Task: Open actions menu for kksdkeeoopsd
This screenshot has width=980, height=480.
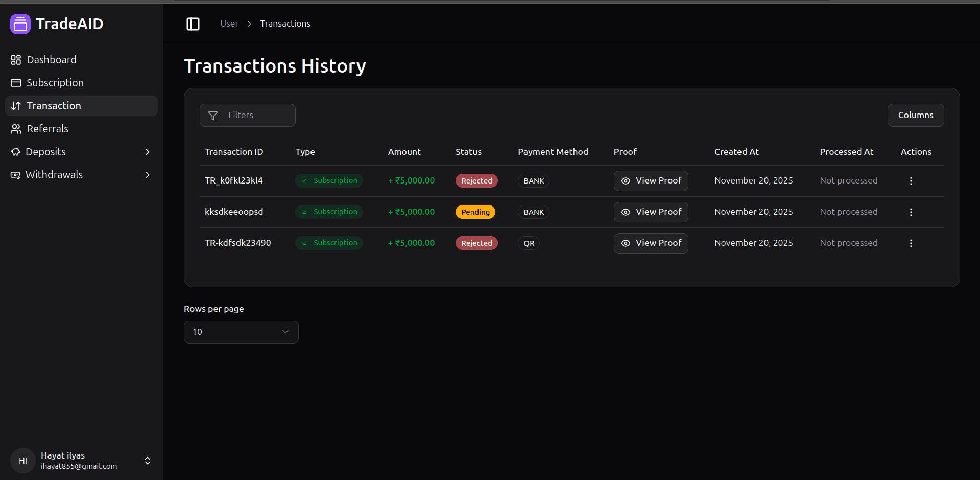Action: [x=911, y=212]
